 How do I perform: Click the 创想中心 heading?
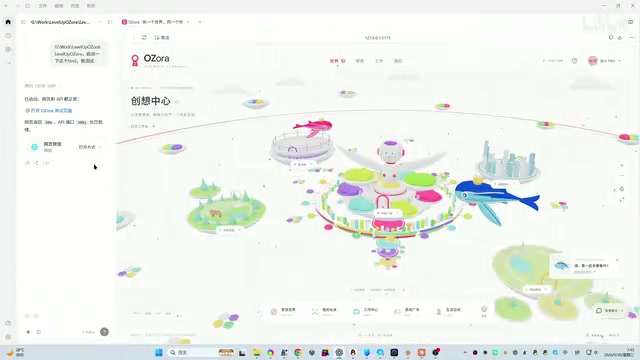pos(150,101)
